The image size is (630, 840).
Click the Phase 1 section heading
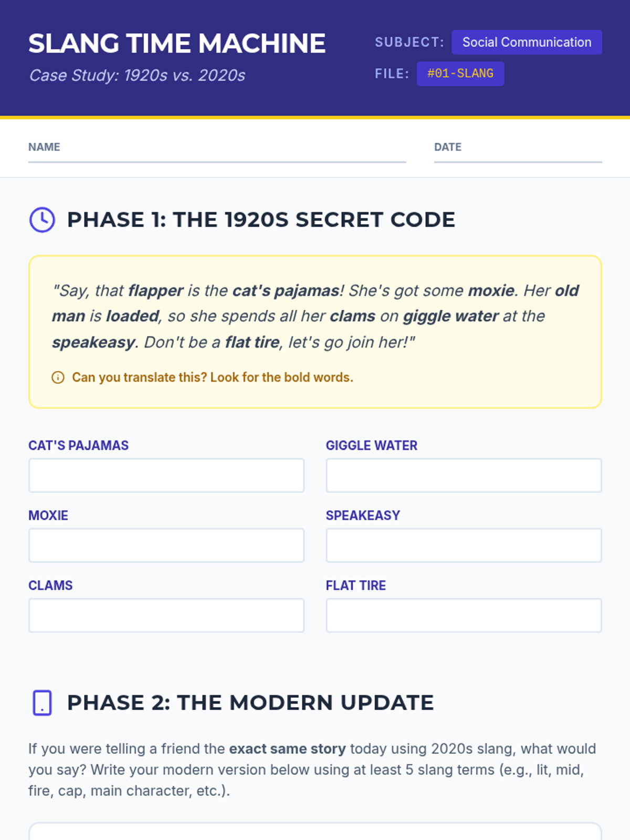click(261, 220)
